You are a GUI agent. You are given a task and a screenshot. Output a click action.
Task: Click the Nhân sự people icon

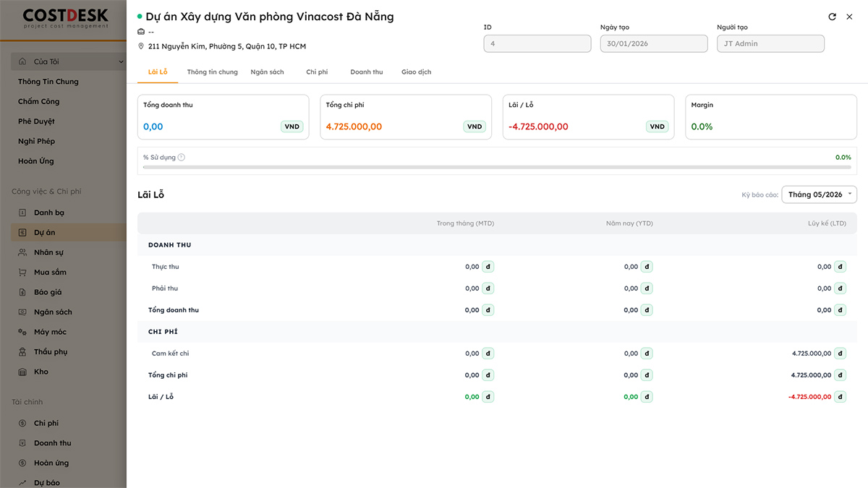tap(22, 252)
